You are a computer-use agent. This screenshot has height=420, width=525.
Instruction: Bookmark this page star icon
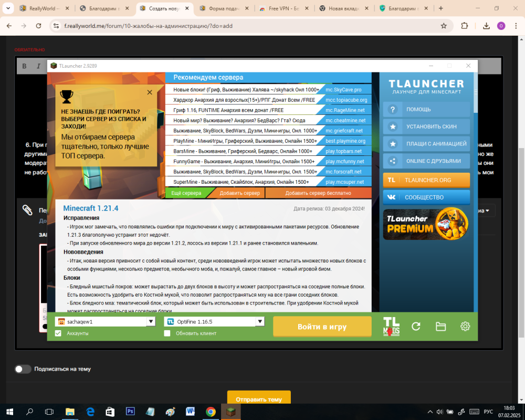pyautogui.click(x=444, y=26)
